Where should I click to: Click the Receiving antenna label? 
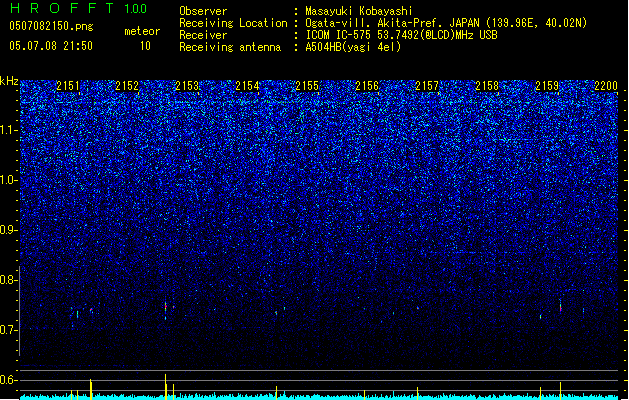tap(230, 47)
